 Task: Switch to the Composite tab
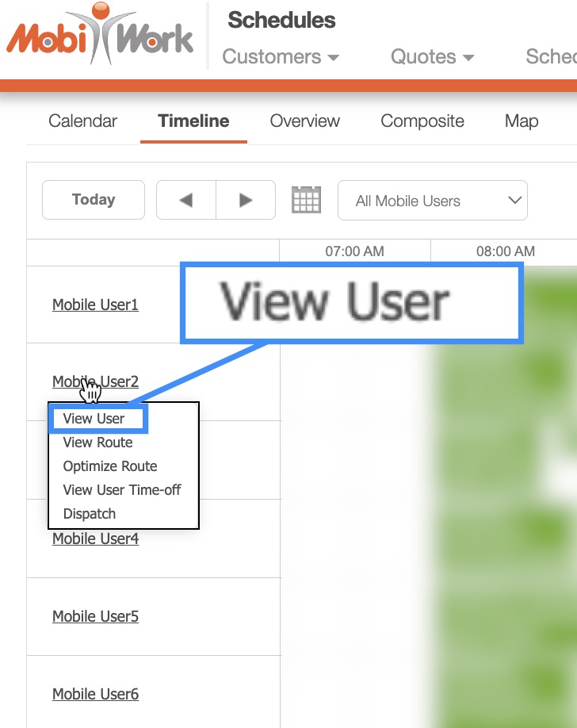(x=422, y=121)
